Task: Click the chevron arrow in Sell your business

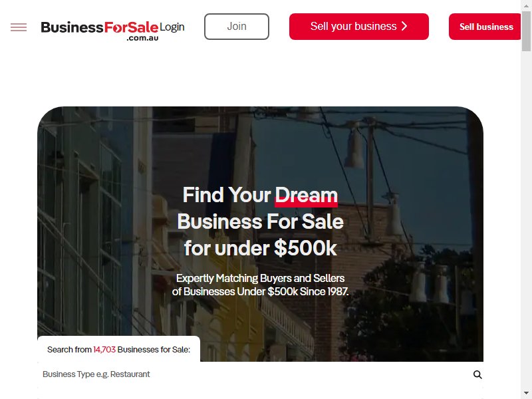Action: pos(404,26)
